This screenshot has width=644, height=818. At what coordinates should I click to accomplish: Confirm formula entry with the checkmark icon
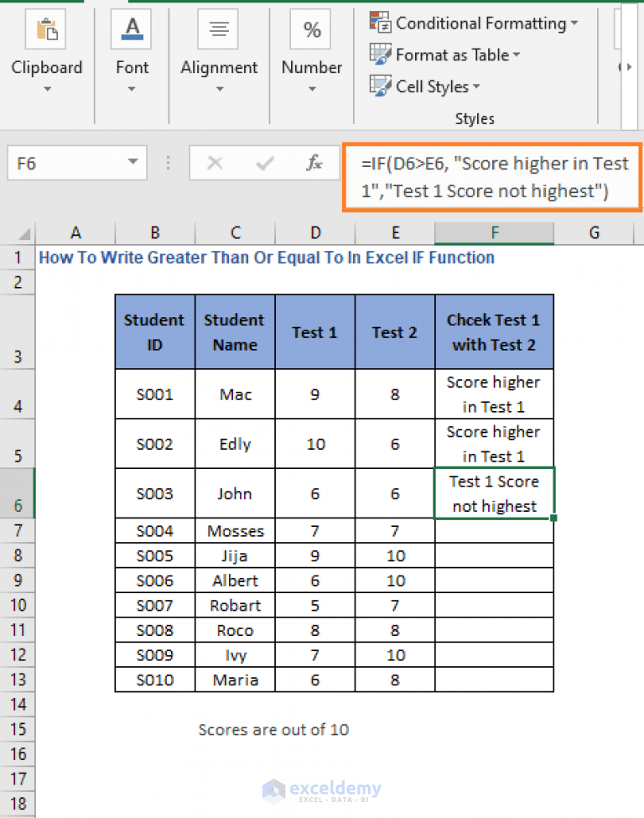(x=265, y=164)
